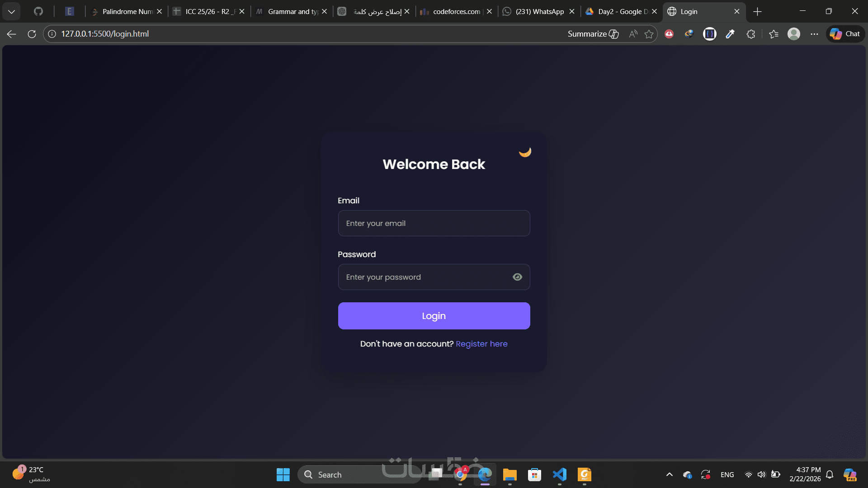
Task: Focus the Enter your email field
Action: tap(434, 223)
